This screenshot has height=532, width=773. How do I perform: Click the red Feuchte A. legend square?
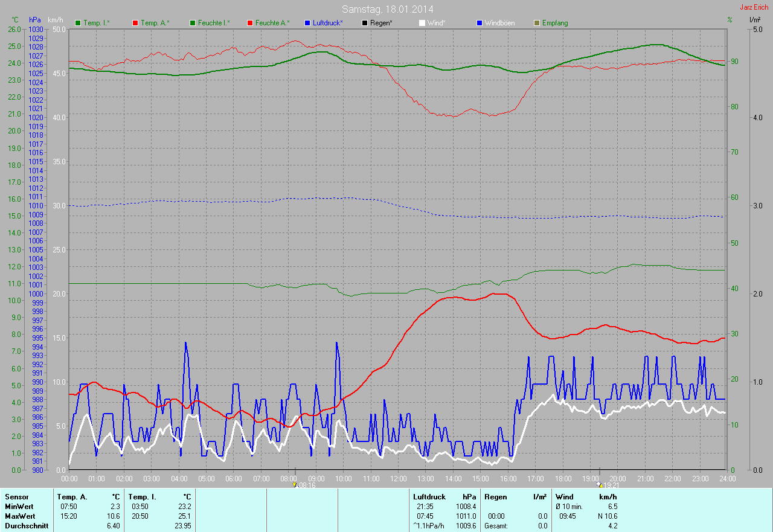tap(250, 23)
